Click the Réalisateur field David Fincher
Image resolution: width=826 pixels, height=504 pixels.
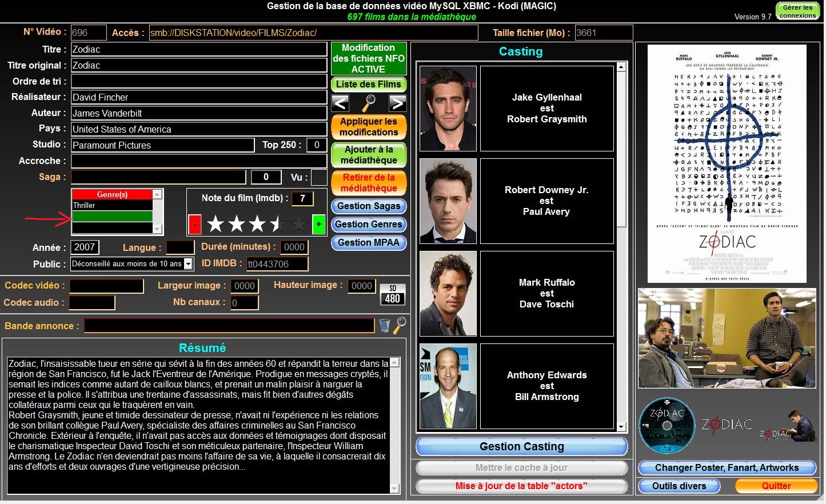199,97
